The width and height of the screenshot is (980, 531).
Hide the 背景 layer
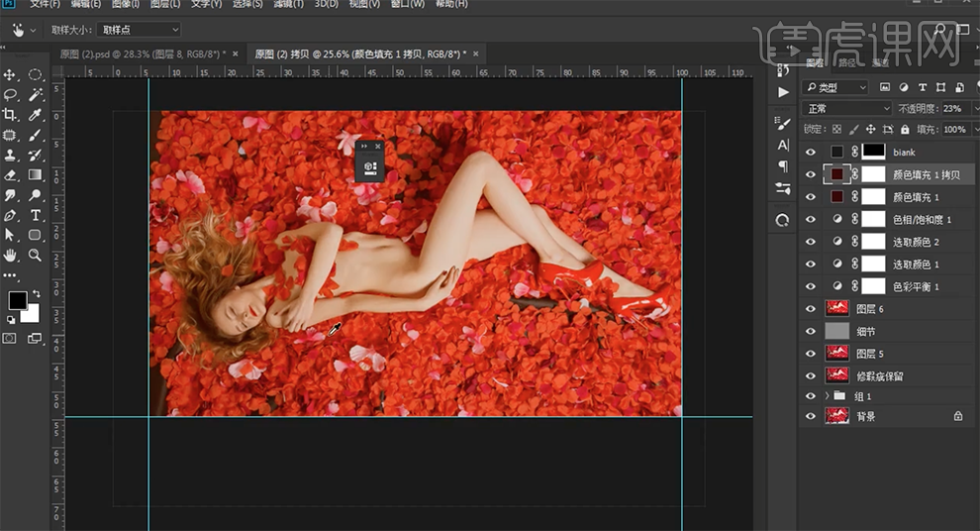(811, 417)
